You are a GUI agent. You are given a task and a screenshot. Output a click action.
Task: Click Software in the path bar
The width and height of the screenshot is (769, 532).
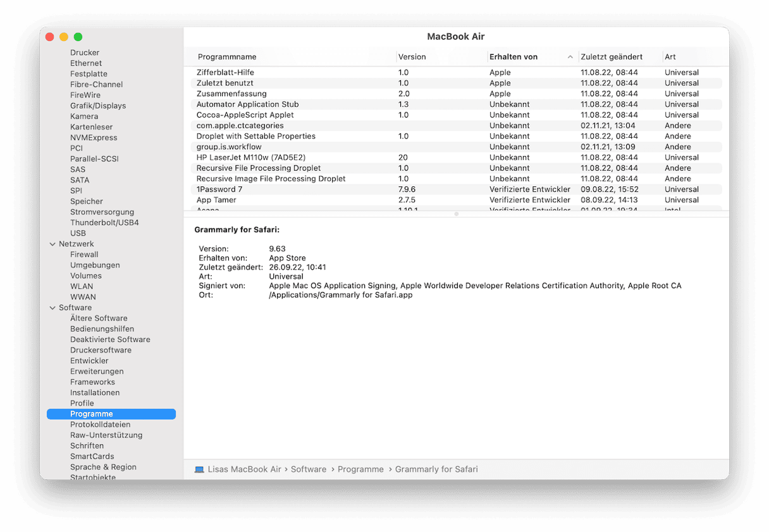point(309,469)
